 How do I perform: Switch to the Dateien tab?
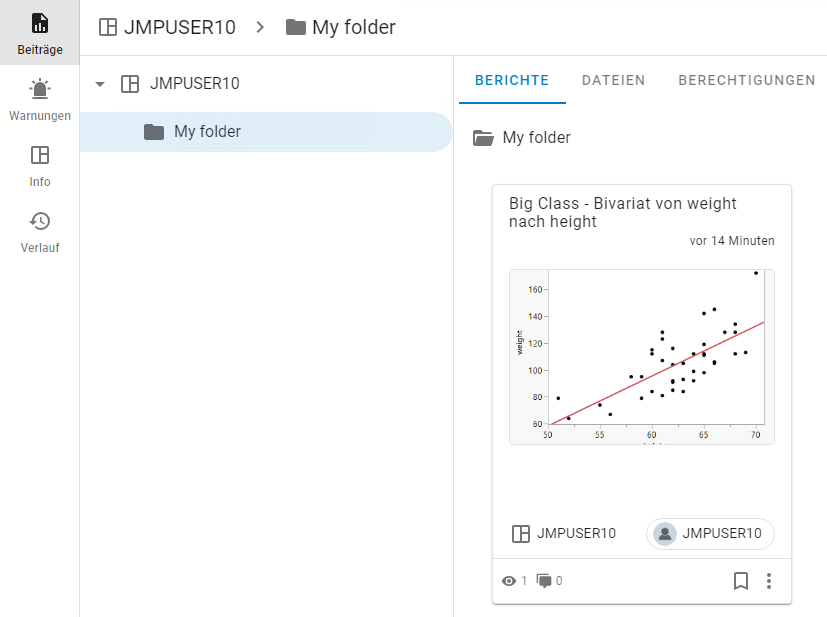tap(613, 81)
